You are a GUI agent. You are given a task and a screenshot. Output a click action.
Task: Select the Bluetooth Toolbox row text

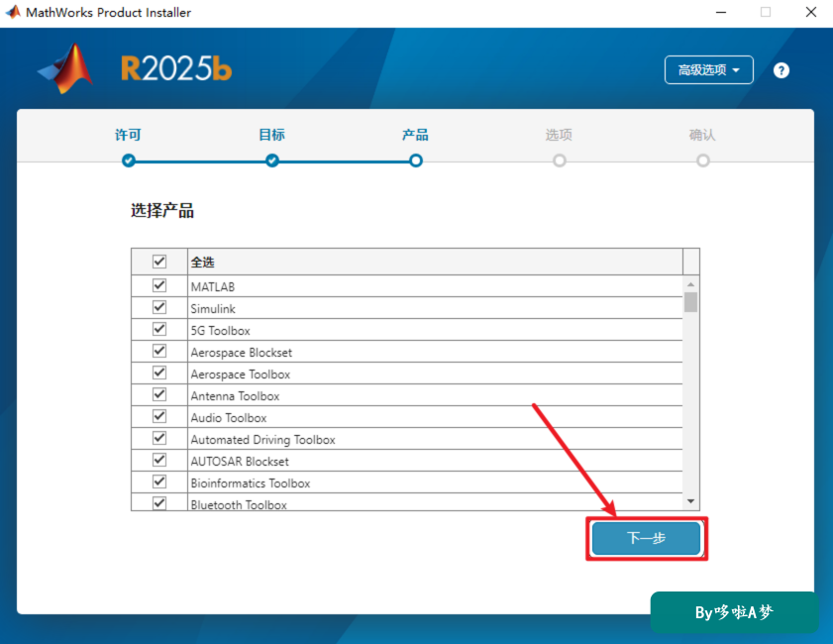click(x=239, y=504)
